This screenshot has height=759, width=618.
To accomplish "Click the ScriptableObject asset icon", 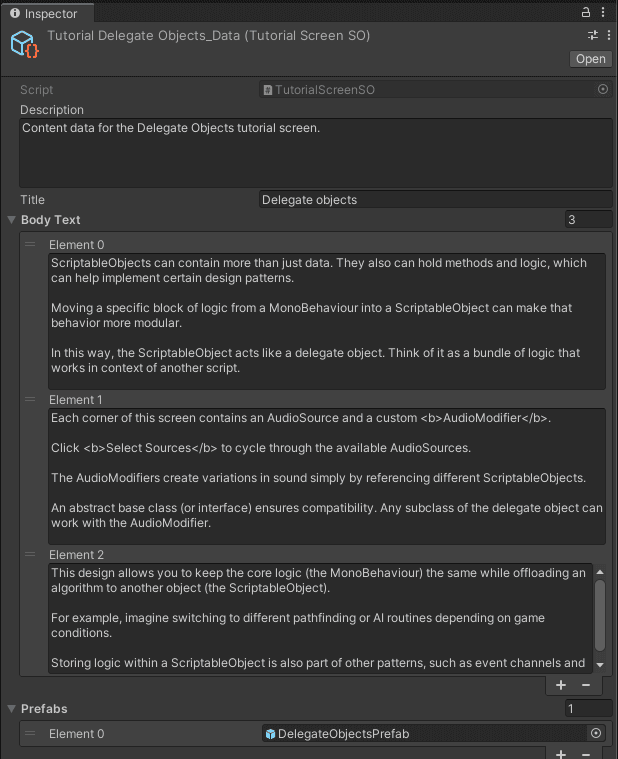I will 25,45.
